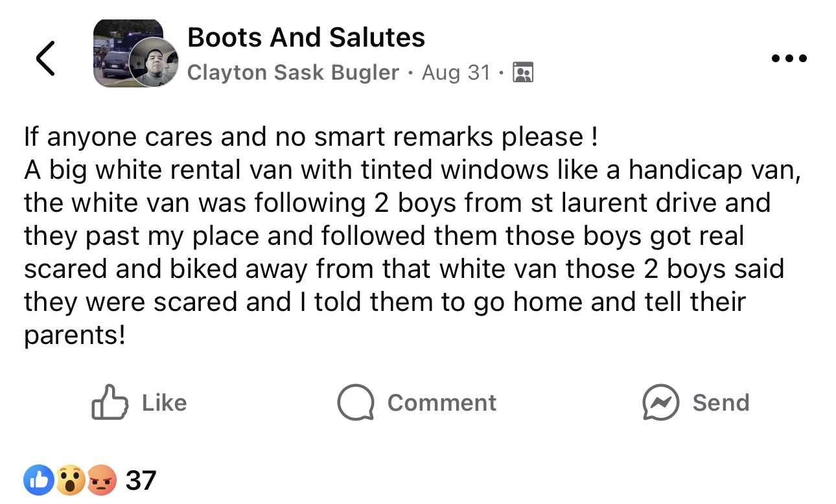Viewport: 836px width, 504px height.
Task: Click the final word "parents!" in the post
Action: (x=74, y=335)
